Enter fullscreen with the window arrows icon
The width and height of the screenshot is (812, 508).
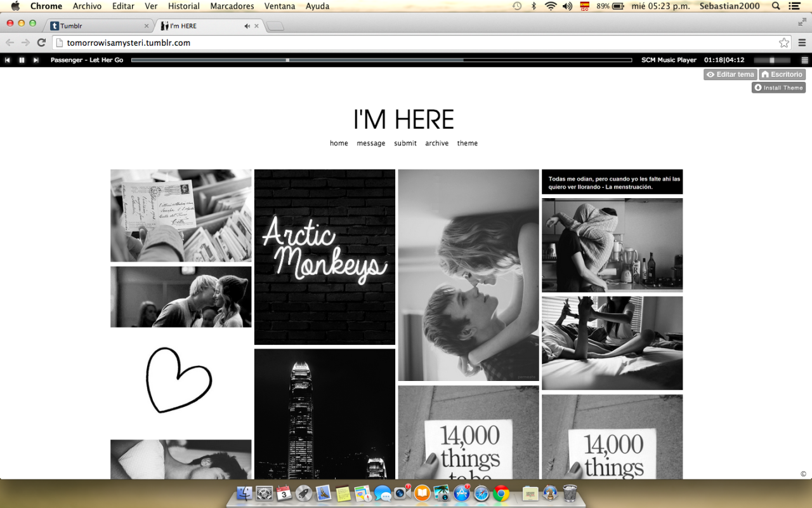[802, 22]
